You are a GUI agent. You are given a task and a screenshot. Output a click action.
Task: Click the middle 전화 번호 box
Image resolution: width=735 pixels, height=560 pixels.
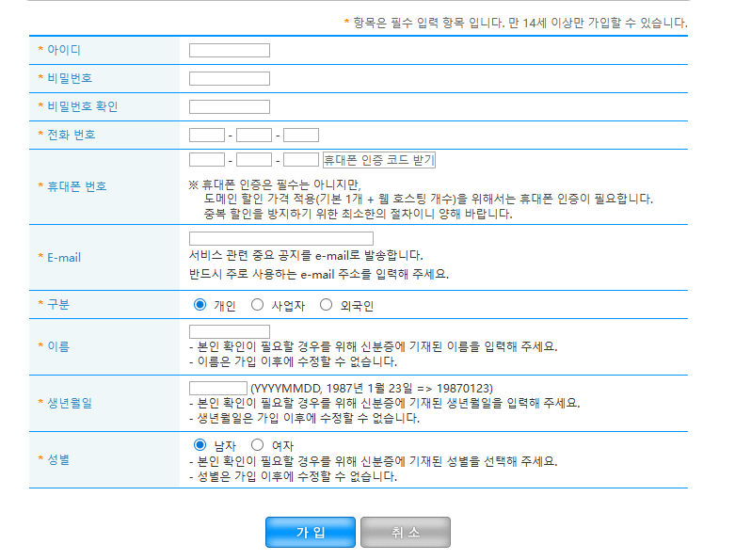click(254, 135)
